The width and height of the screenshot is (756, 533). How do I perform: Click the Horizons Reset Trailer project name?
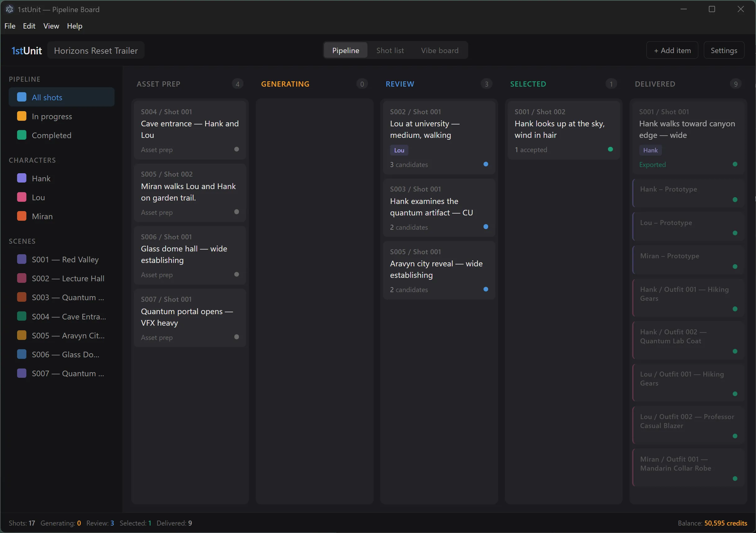click(x=96, y=50)
